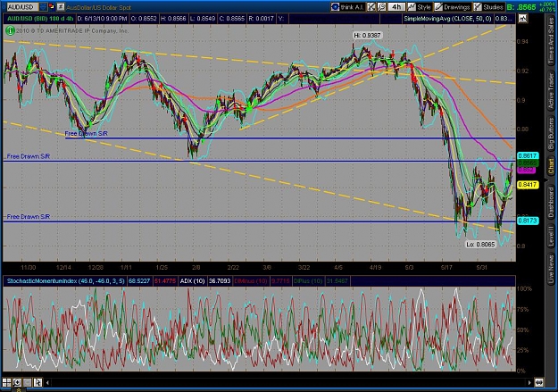This screenshot has width=558, height=392.
Task: Open the symbol selector dropdown arrow
Action: click(43, 7)
